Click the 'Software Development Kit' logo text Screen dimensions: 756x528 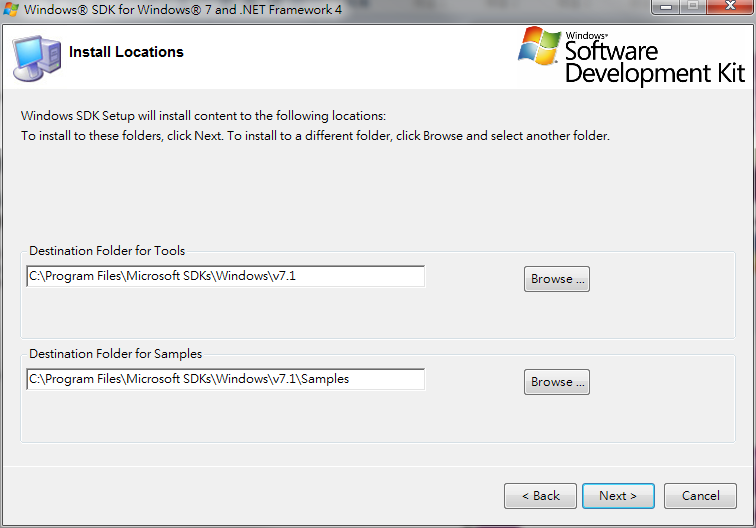655,62
